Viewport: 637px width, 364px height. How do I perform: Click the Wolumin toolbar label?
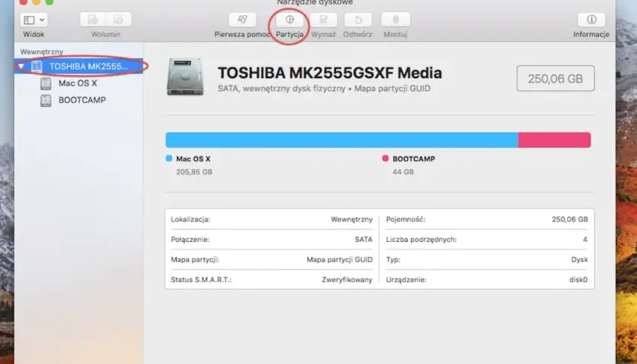click(105, 34)
